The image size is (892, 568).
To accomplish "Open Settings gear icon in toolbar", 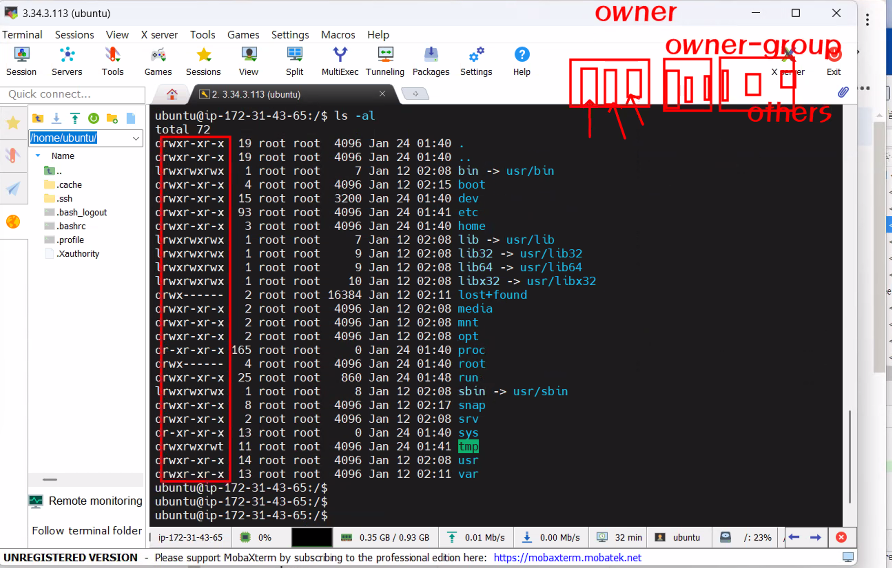I will coord(476,61).
